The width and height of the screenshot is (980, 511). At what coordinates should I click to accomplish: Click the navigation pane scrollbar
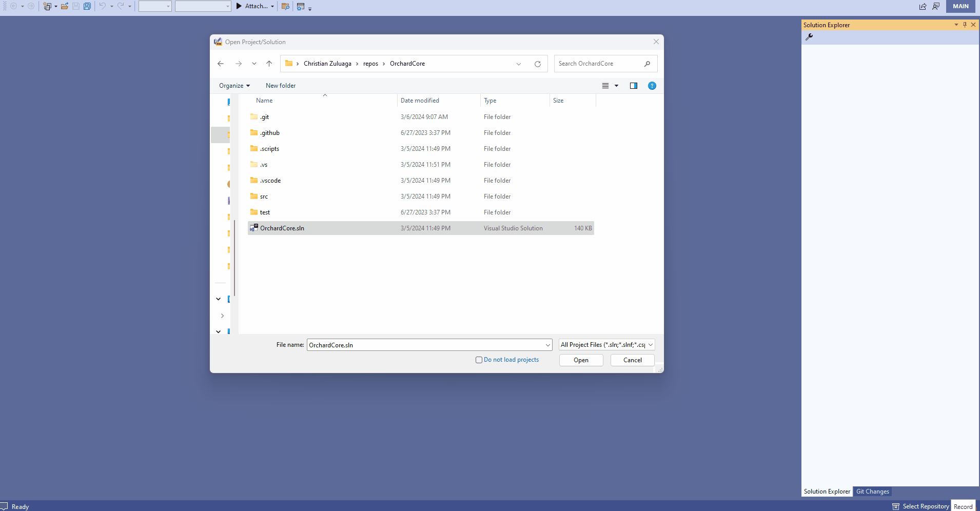[x=234, y=258]
